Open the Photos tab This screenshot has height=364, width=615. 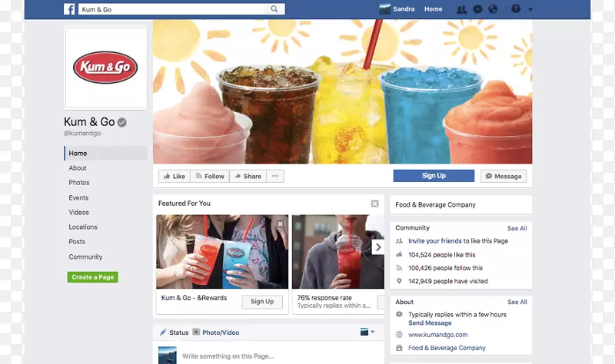coord(79,183)
